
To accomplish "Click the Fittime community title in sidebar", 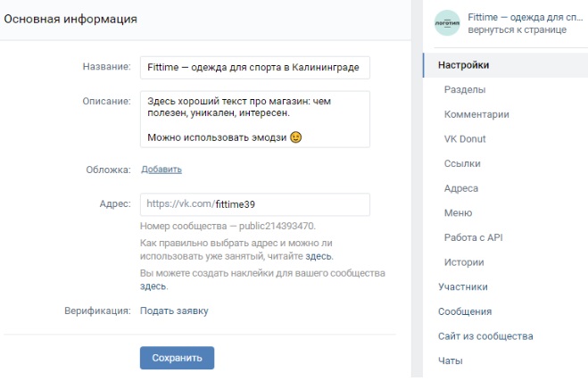I will pyautogui.click(x=525, y=17).
